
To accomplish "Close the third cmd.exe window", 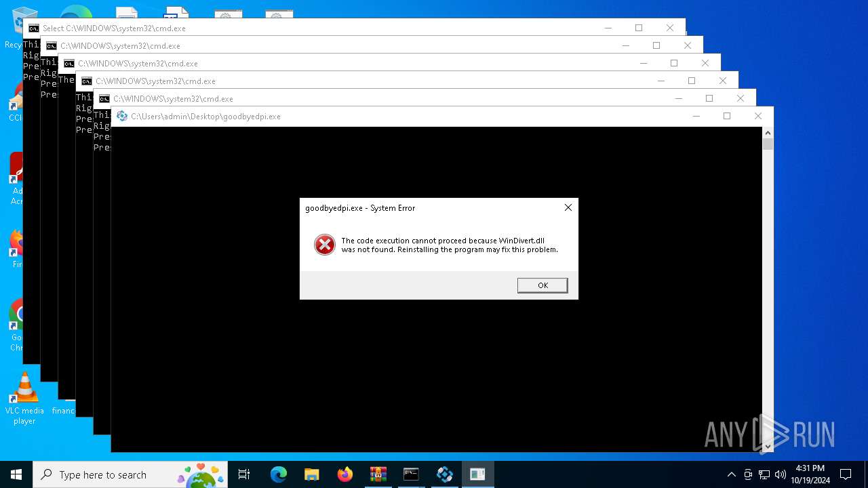I will 705,63.
